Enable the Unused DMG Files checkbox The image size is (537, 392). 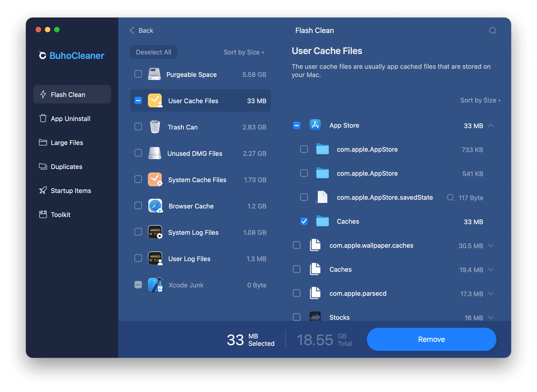(138, 153)
